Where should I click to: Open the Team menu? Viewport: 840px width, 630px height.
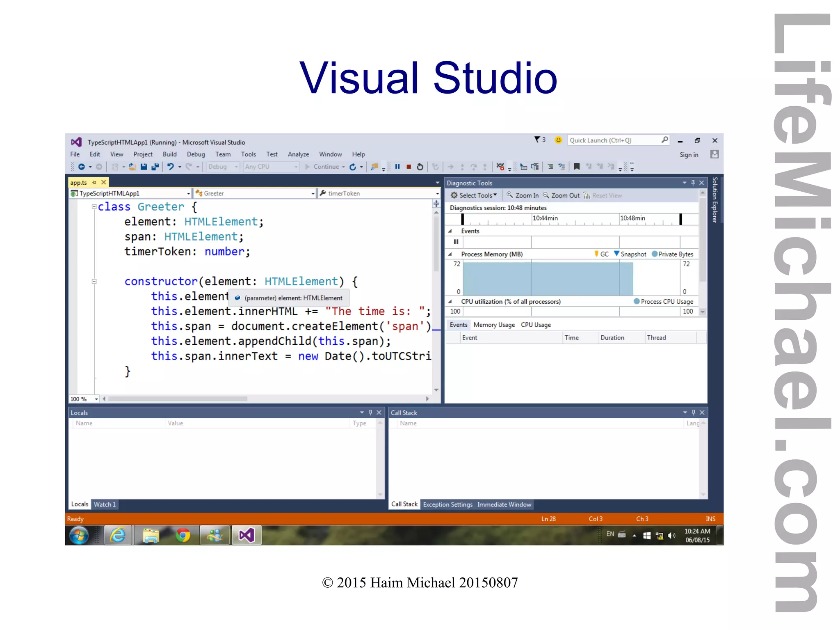pyautogui.click(x=223, y=154)
